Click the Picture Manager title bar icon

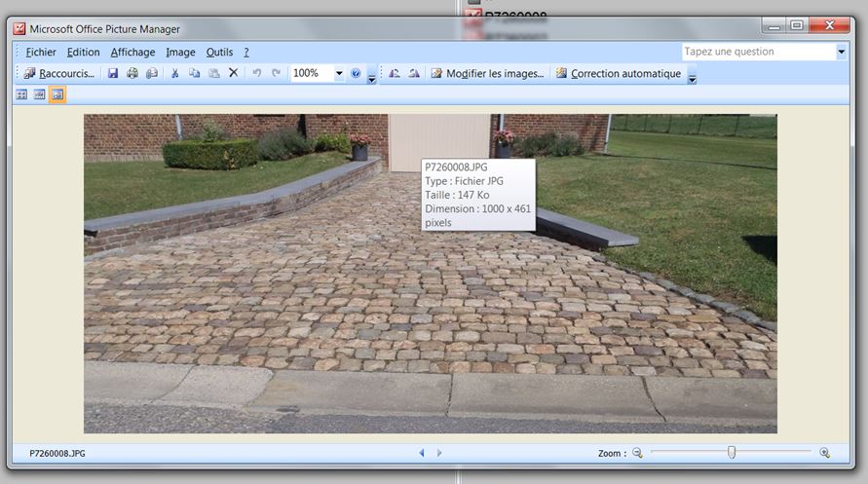(19, 29)
